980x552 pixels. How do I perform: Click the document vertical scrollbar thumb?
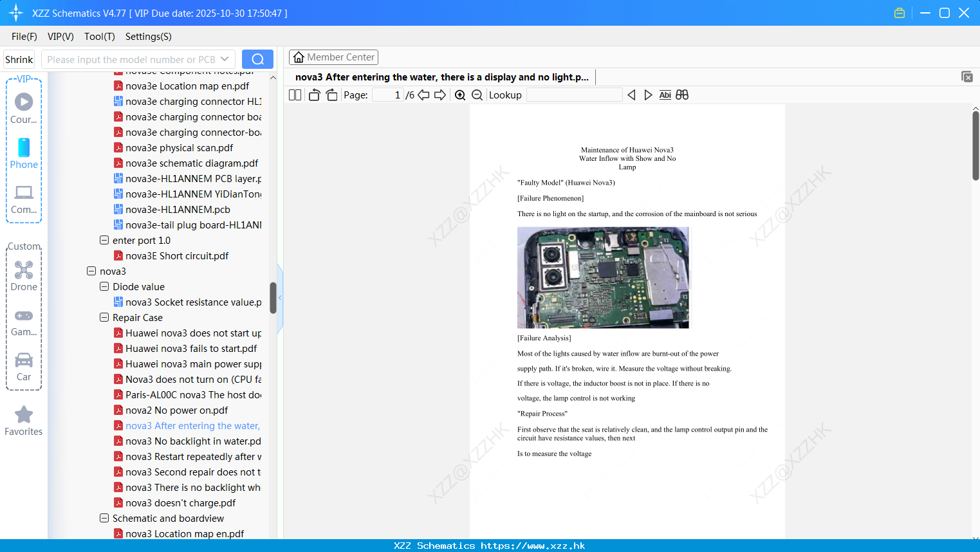tap(975, 145)
